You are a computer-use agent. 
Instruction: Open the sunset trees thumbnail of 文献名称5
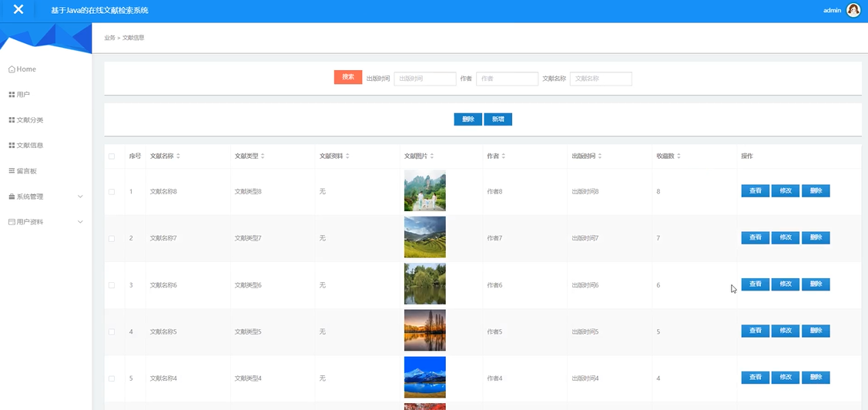point(424,330)
